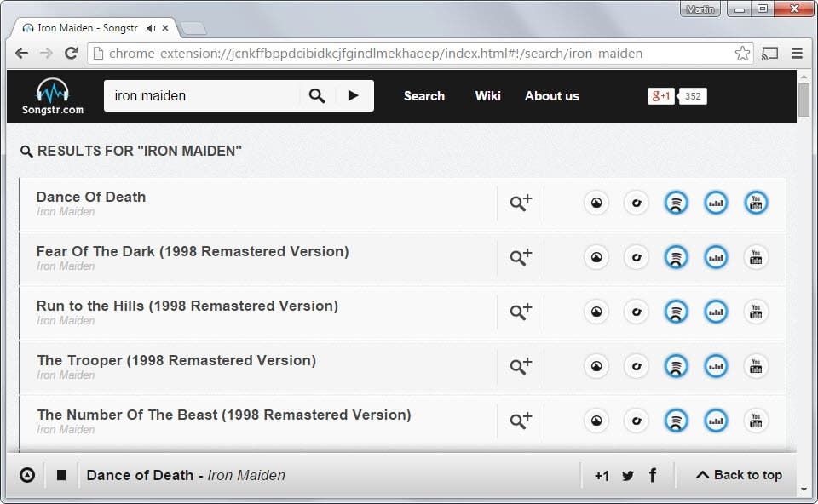The image size is (818, 504).
Task: Open the About us page
Action: pos(552,96)
